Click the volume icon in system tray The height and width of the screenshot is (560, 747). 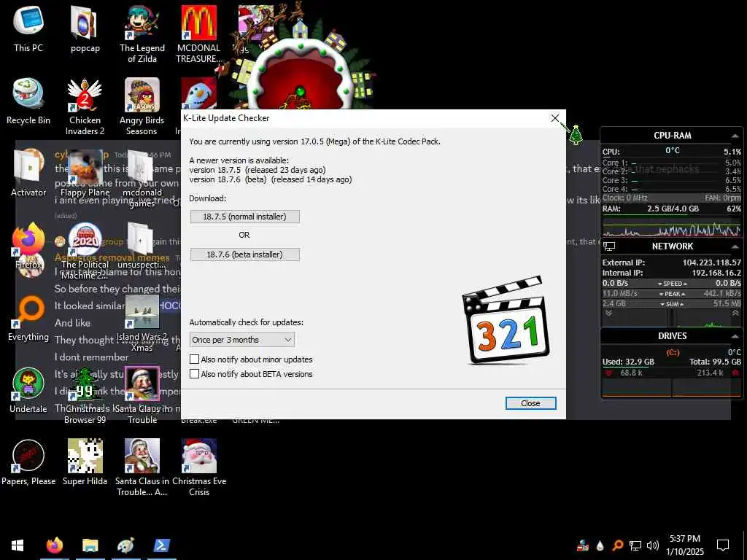[653, 545]
